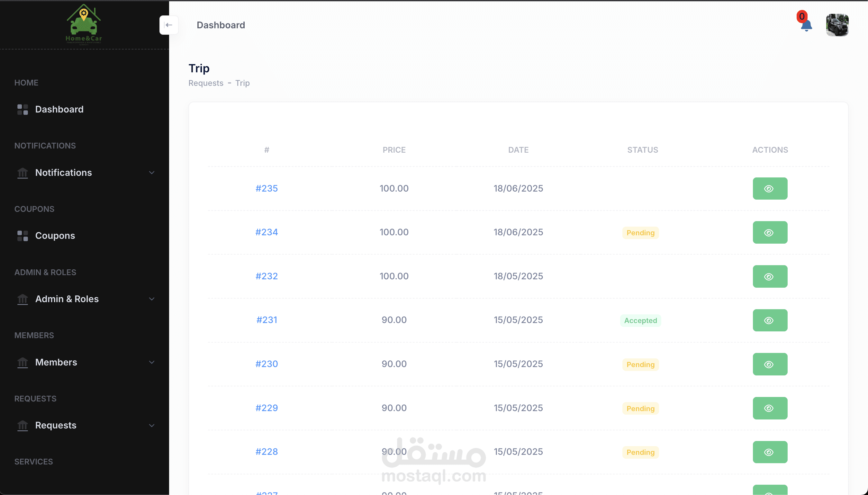868x495 pixels.
Task: Select the Dashboard menu item
Action: (59, 109)
